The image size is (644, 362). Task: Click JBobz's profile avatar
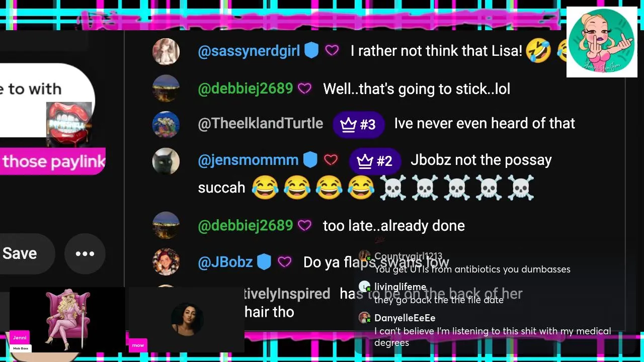coord(166,262)
